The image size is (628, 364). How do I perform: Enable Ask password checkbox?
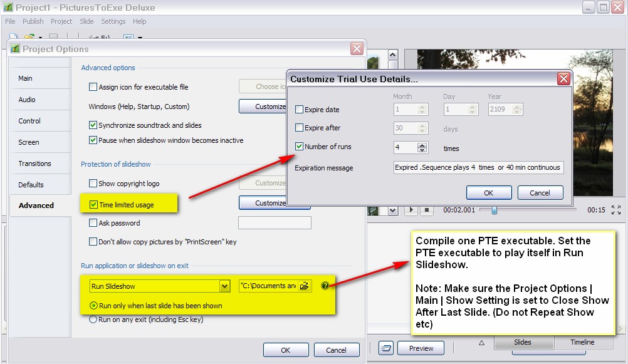(93, 222)
